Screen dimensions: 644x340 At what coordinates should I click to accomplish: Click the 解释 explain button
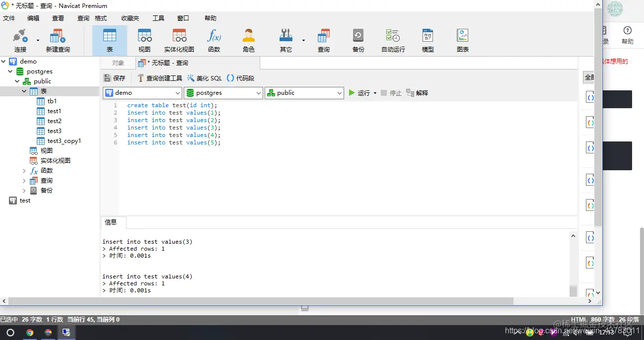tap(417, 93)
